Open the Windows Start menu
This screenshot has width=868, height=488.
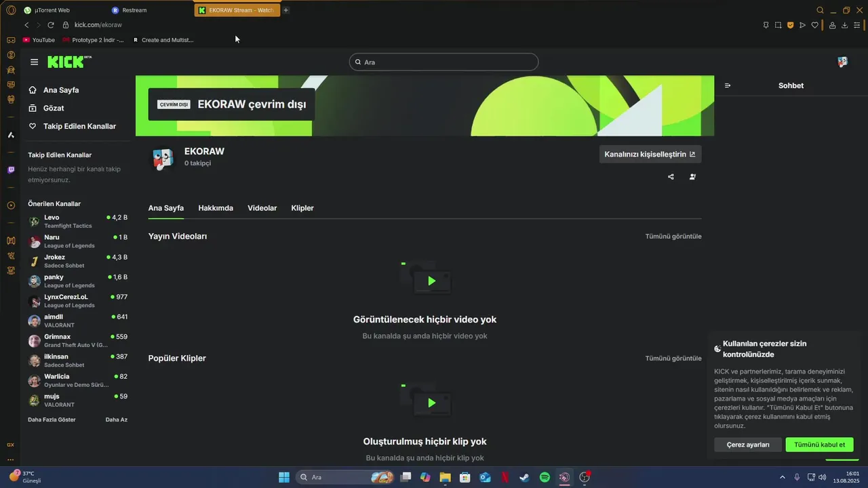284,477
